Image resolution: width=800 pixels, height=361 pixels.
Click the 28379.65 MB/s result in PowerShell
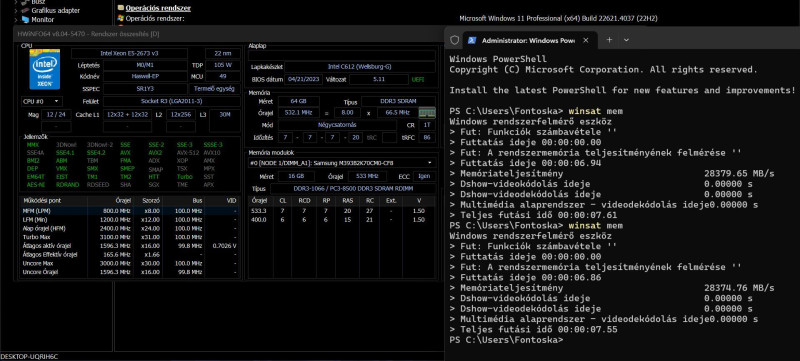coord(739,173)
